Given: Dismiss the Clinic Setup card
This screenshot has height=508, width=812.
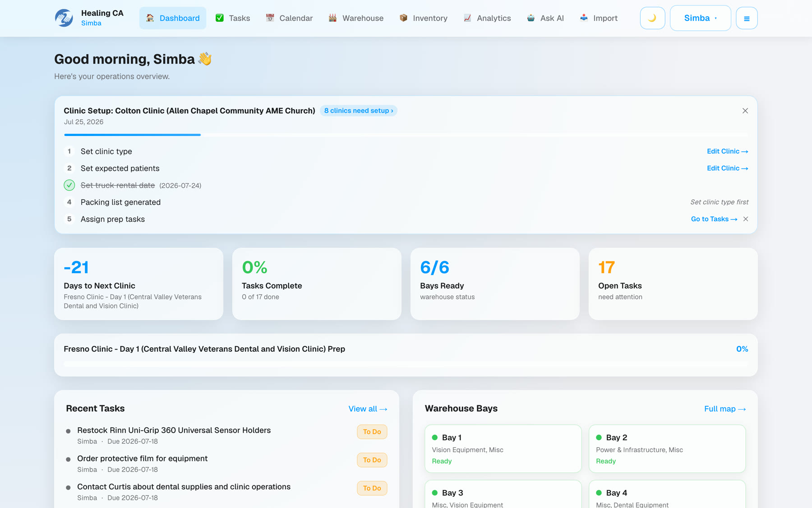Looking at the screenshot, I should 745,111.
